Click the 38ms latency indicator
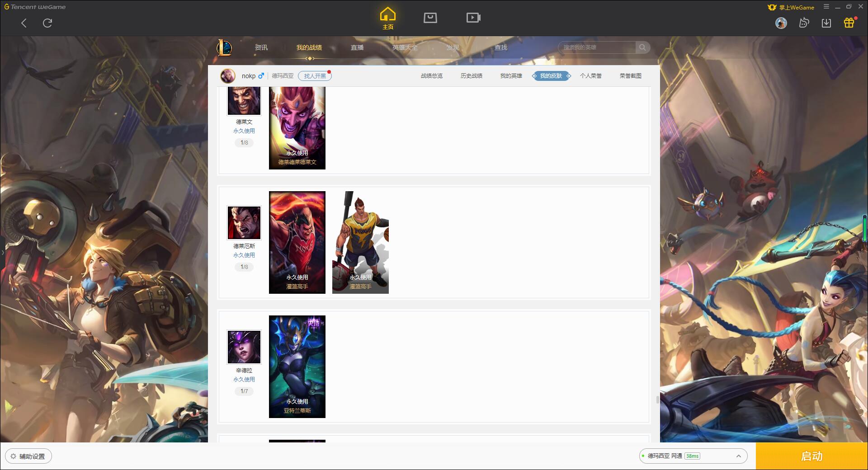 (x=692, y=456)
